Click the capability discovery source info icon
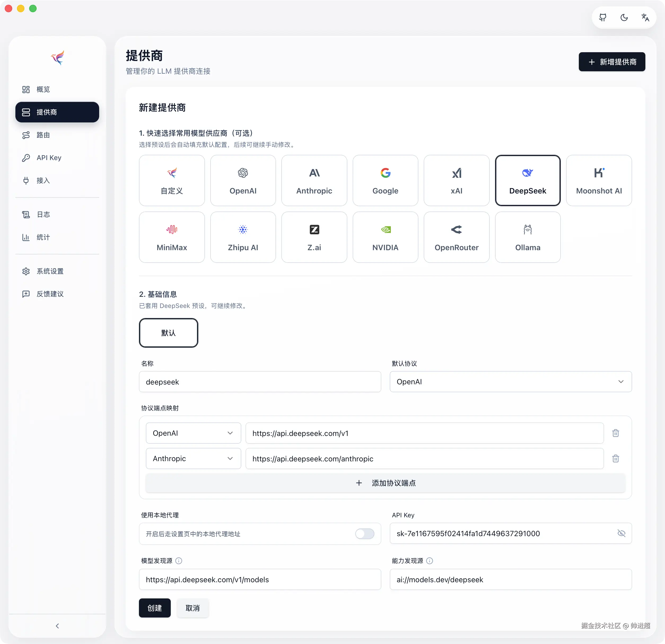This screenshot has height=644, width=665. point(430,561)
